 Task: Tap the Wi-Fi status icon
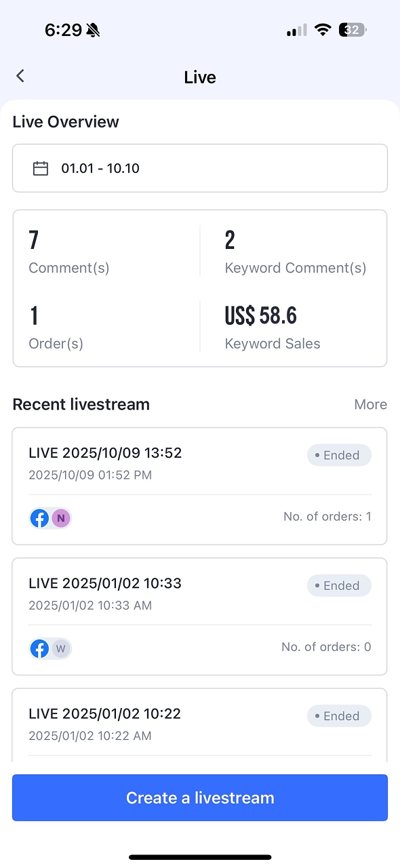point(323,30)
